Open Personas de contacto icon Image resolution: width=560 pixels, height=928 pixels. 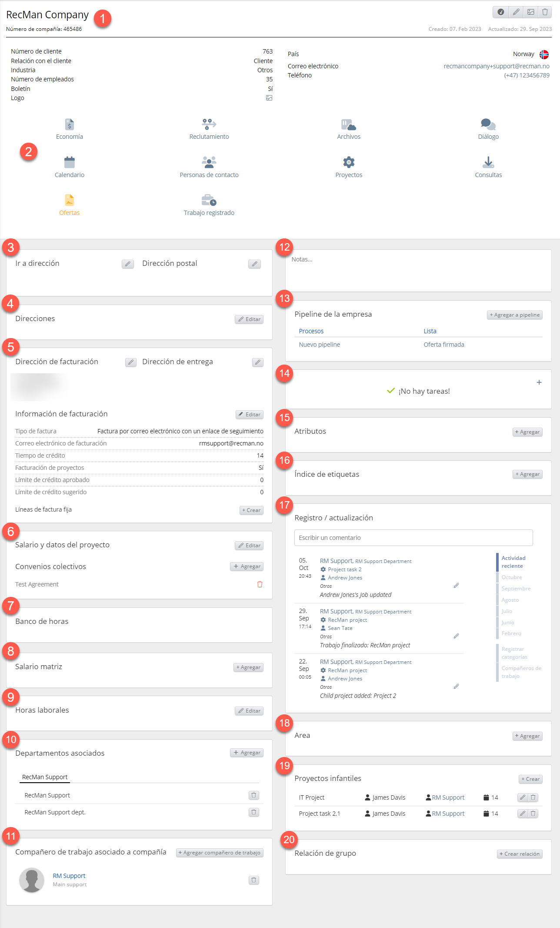coord(209,163)
